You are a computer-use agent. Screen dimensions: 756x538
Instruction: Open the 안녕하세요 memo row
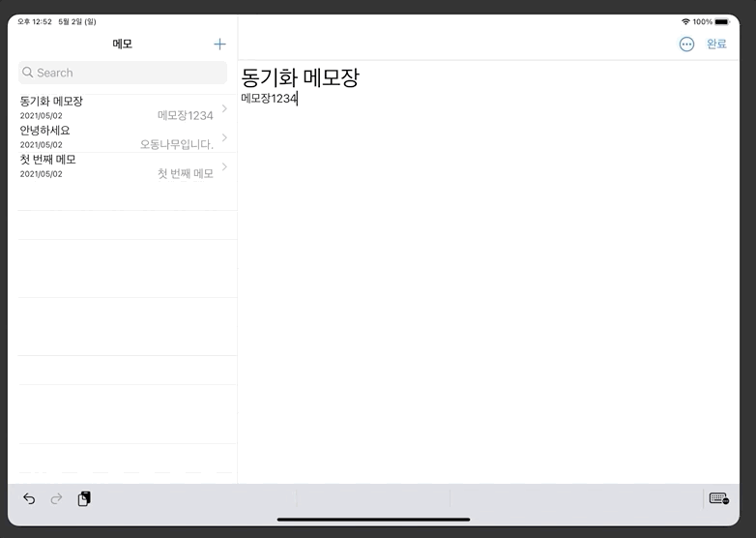point(125,137)
